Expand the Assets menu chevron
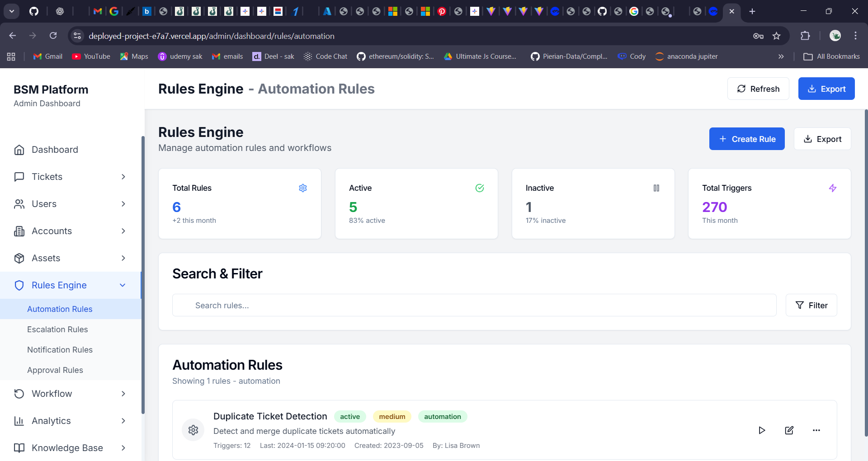The height and width of the screenshot is (461, 868). [123, 258]
